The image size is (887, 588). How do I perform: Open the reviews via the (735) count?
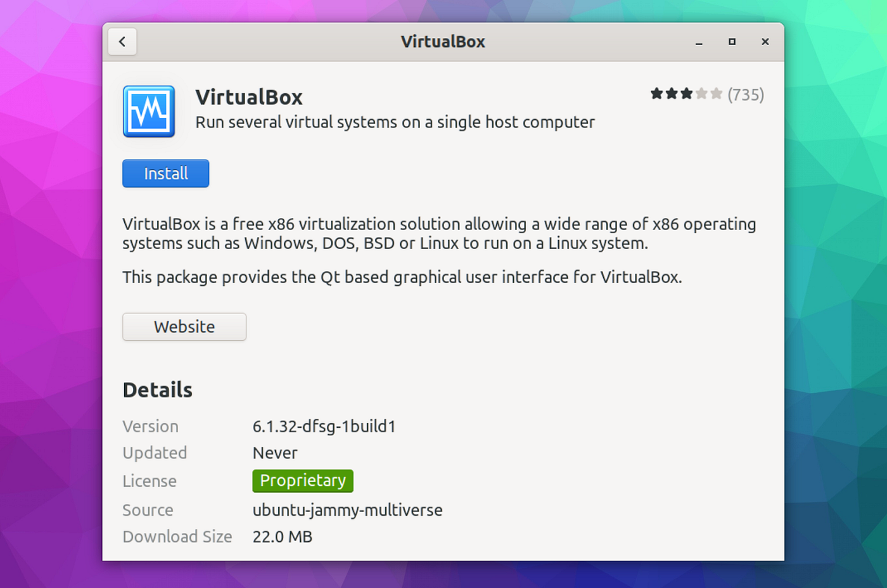click(747, 94)
